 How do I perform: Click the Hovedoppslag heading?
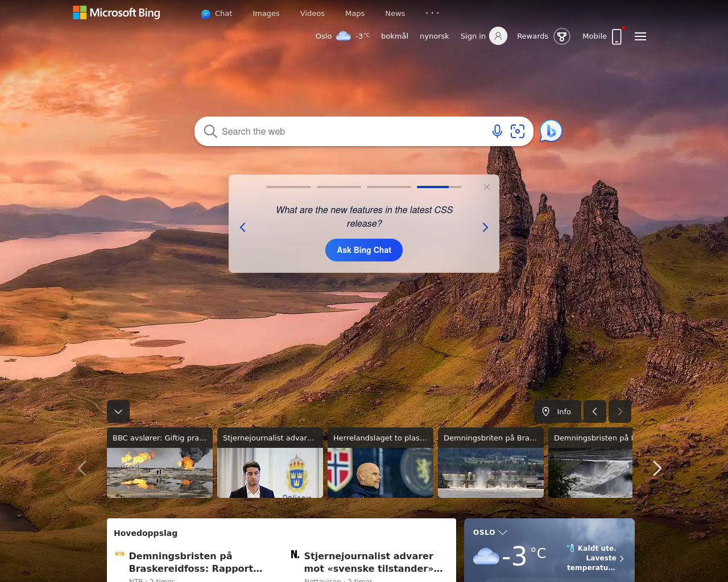(146, 533)
